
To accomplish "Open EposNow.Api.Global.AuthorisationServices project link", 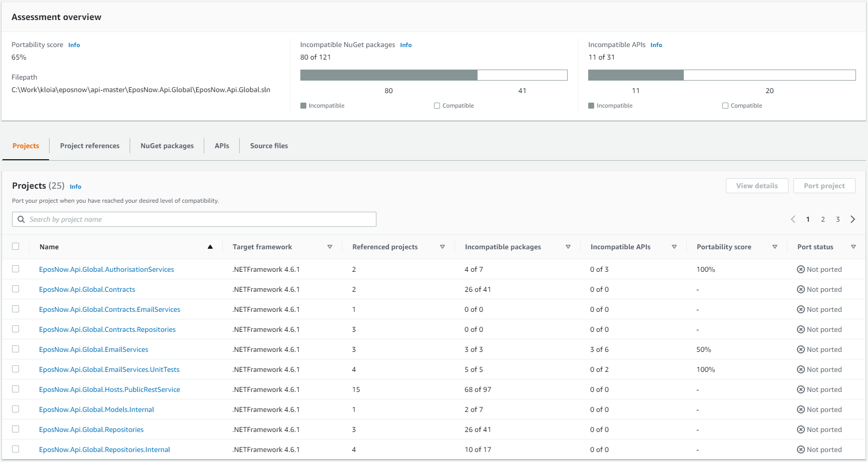I will pos(107,269).
